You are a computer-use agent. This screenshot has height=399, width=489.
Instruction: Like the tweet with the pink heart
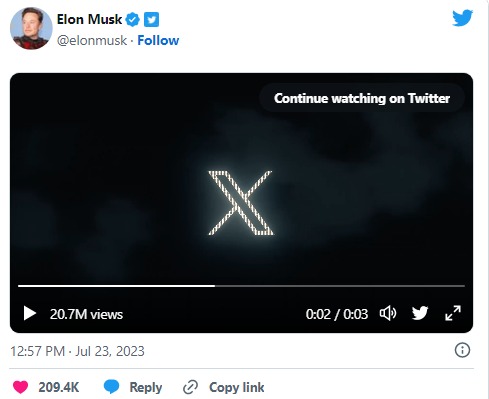pos(21,387)
